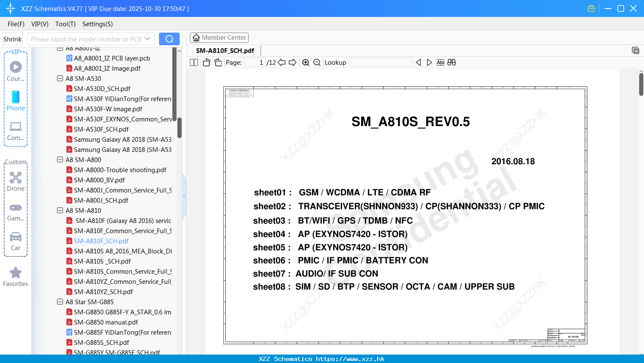Open SM-A810S A8_2016_MEA_Block file
Image resolution: width=644 pixels, height=363 pixels.
point(123,251)
